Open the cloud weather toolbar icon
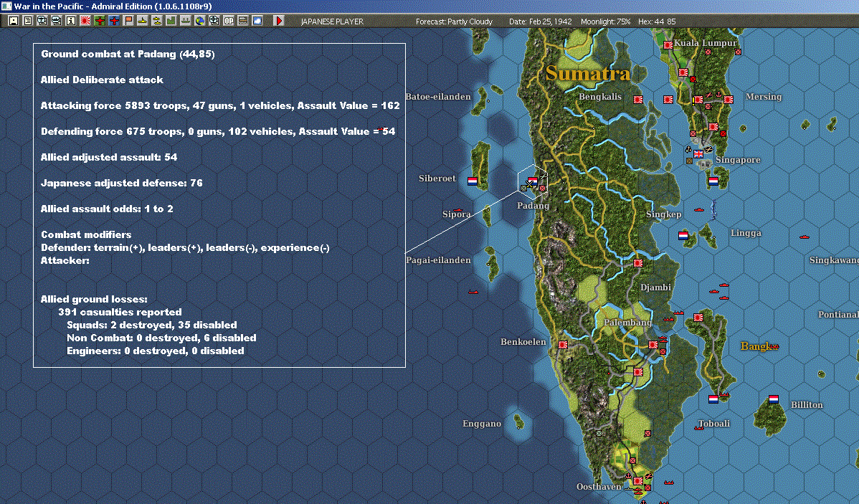 (257, 21)
